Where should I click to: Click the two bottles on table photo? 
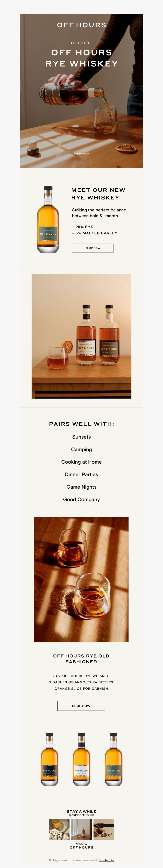[81, 336]
